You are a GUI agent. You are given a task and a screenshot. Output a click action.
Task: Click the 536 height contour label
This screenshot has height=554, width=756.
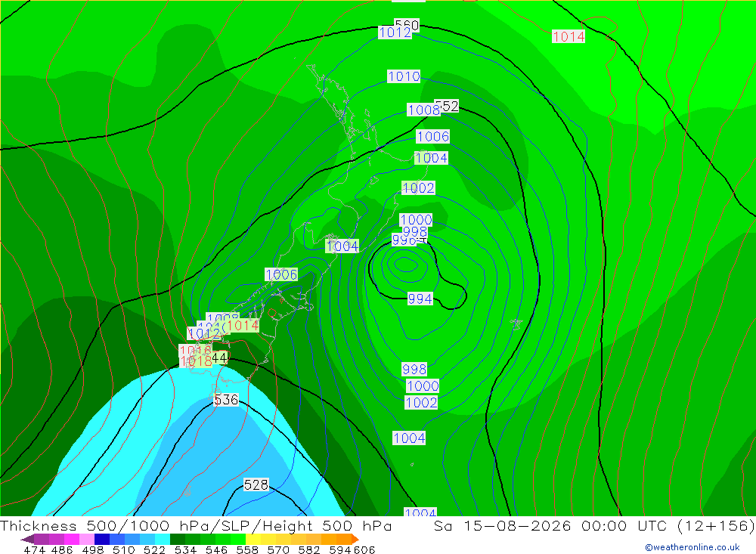click(225, 400)
